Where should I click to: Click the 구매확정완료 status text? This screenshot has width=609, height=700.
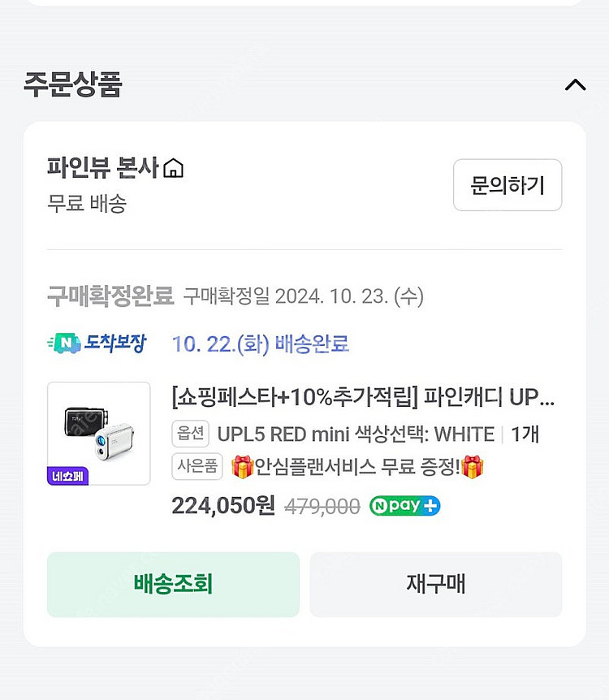[x=110, y=296]
